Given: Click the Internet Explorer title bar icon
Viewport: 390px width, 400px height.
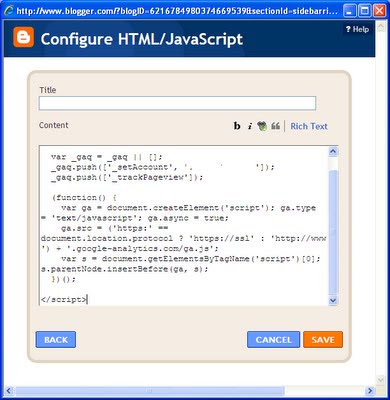Looking at the screenshot, I should (9, 11).
